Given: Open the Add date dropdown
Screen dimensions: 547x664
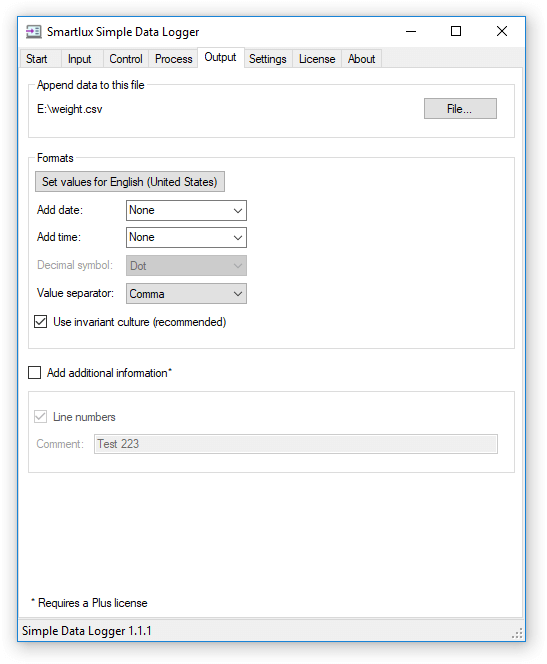Looking at the screenshot, I should [186, 210].
